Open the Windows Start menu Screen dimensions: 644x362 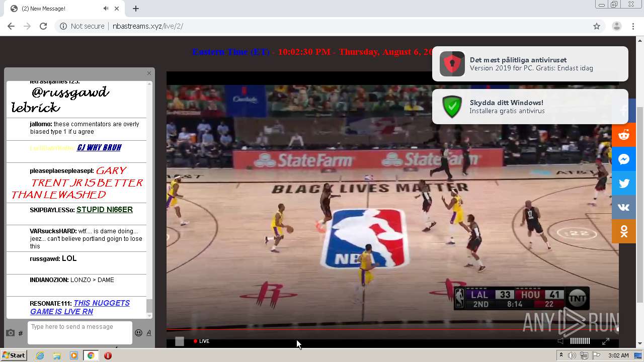pos(14,355)
